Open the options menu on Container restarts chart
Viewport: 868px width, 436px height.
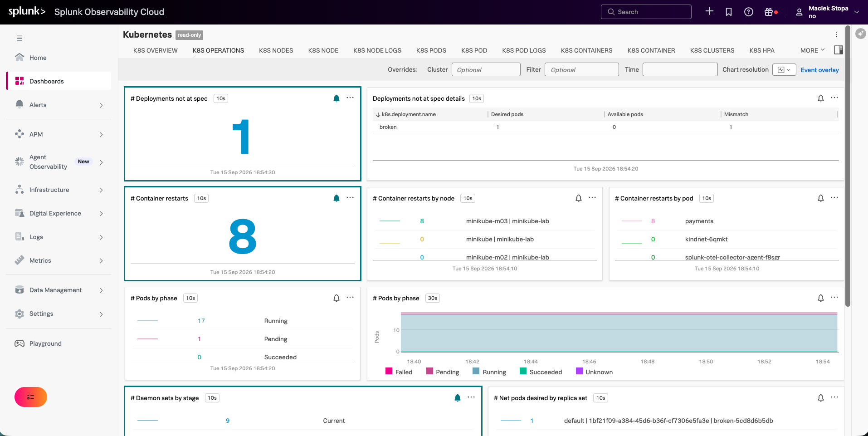[x=350, y=197]
